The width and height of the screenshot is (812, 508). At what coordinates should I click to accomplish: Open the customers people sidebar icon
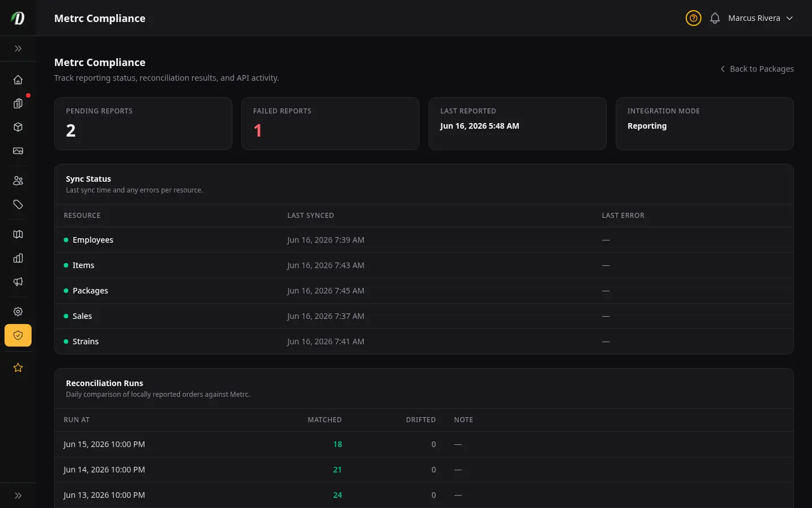(x=18, y=181)
